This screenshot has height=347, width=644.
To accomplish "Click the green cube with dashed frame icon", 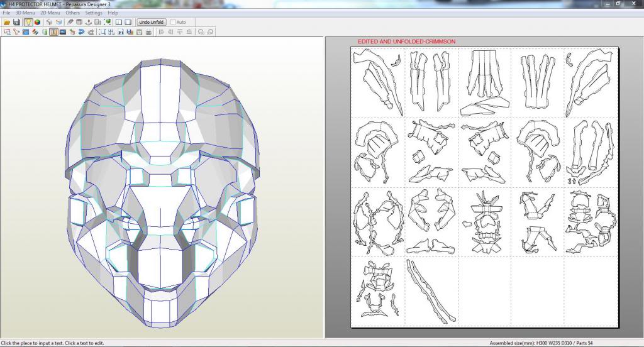I will point(107,22).
